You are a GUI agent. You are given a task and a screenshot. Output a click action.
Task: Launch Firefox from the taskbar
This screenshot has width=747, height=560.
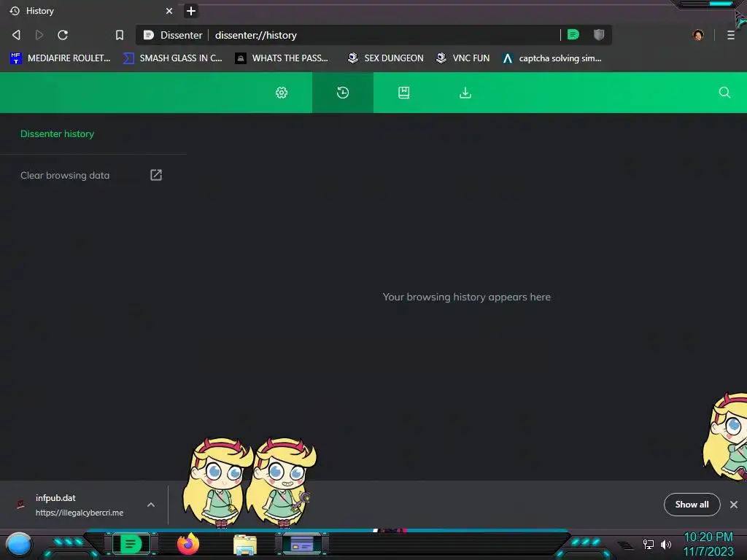click(x=188, y=544)
